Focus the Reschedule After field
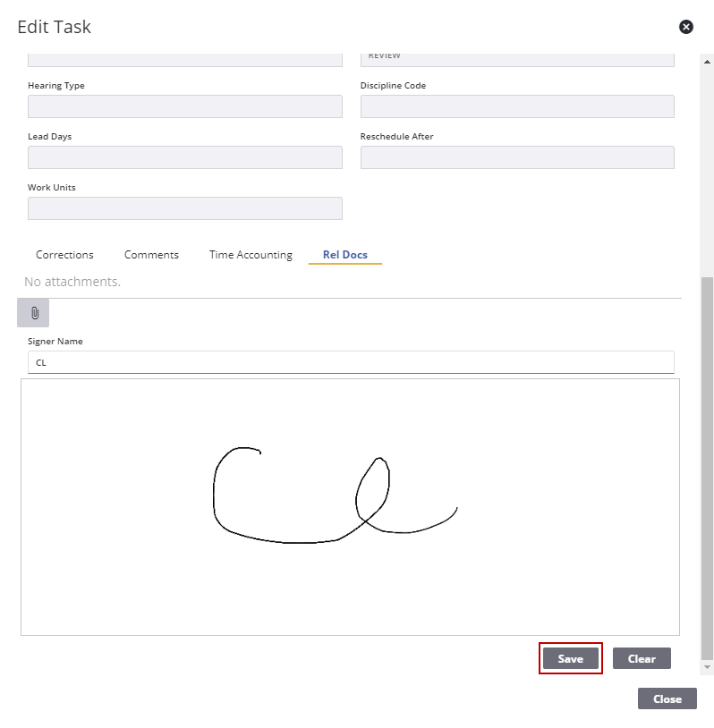Image resolution: width=714 pixels, height=728 pixels. pyautogui.click(x=517, y=157)
